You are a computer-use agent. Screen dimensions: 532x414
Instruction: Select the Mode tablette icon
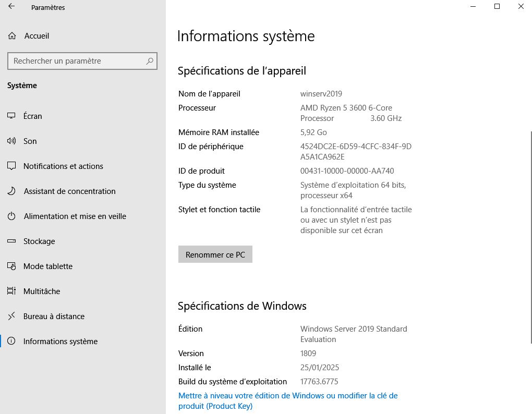pyautogui.click(x=11, y=266)
